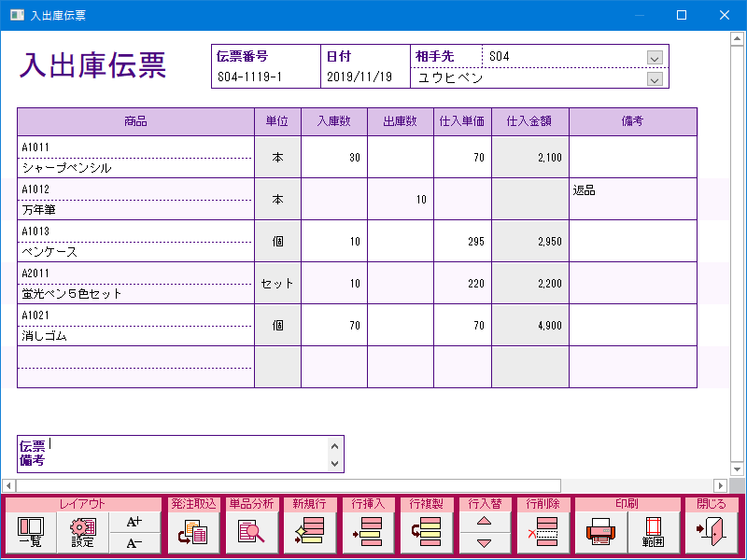Open the 設定 layout settings

(x=83, y=532)
